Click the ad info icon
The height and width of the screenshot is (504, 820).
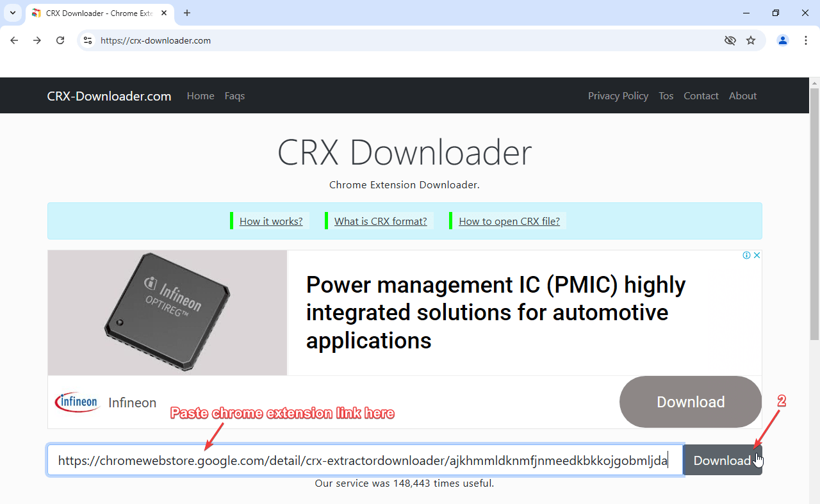[746, 256]
